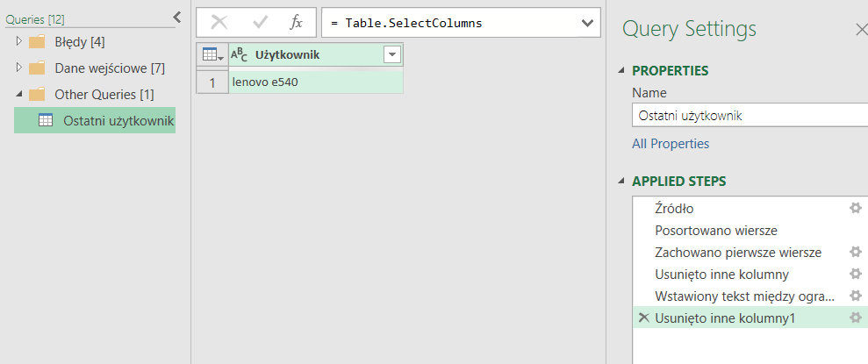
Task: Expand the Dane wejściowe folder
Action: click(19, 68)
